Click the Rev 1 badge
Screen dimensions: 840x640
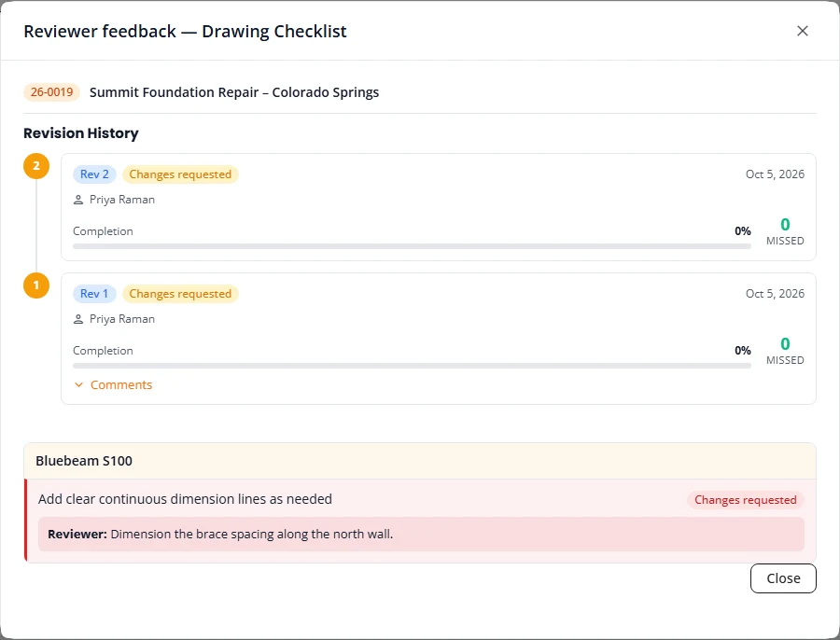(94, 294)
